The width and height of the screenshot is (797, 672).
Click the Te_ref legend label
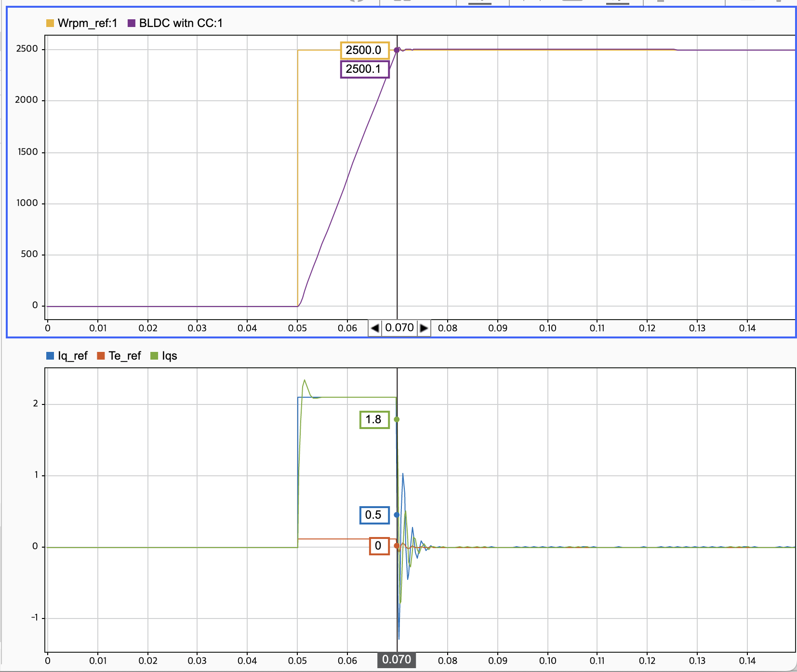125,356
